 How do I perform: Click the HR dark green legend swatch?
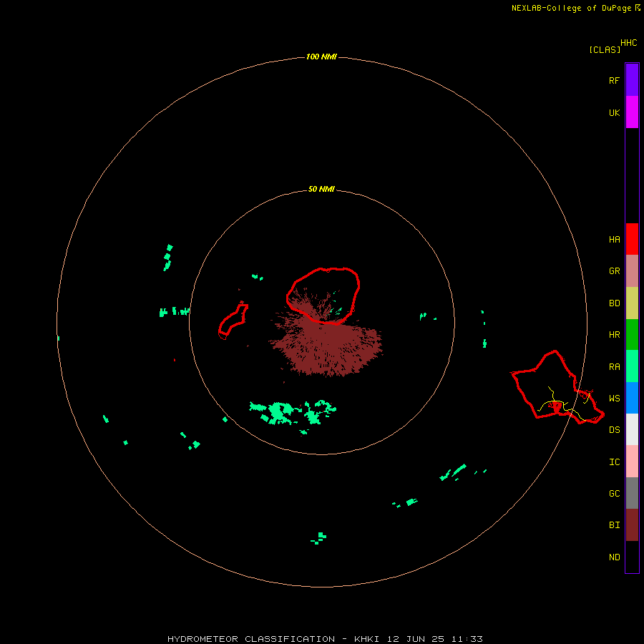pos(632,335)
